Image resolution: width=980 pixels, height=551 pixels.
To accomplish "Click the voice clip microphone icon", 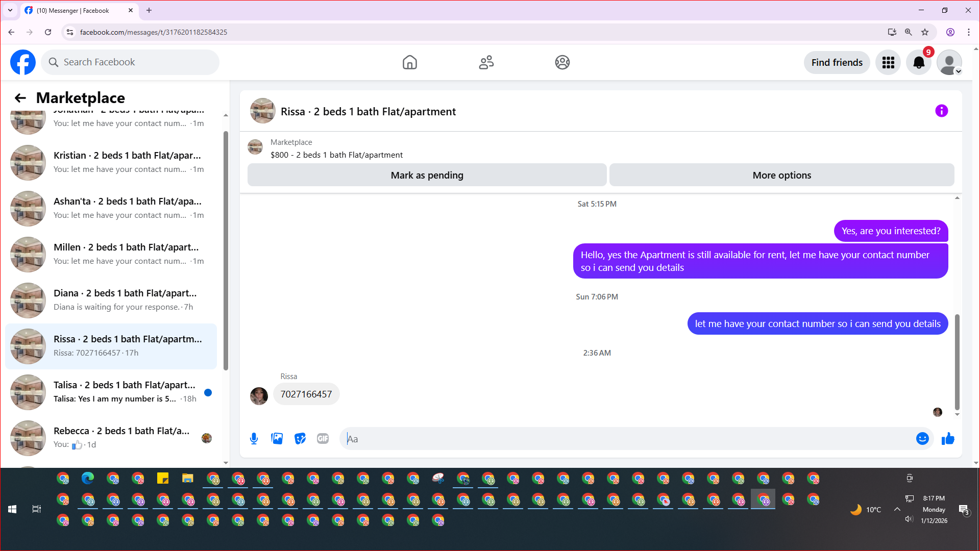I will click(254, 439).
